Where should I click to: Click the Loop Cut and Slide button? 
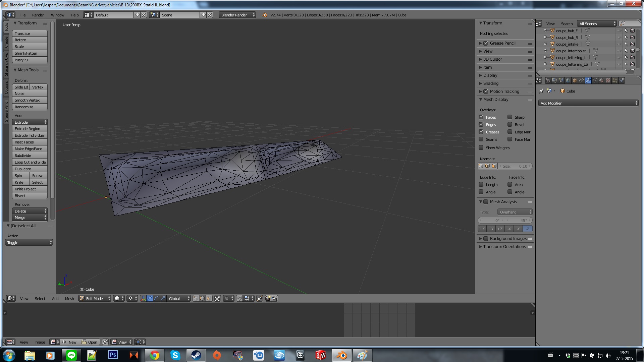point(30,162)
